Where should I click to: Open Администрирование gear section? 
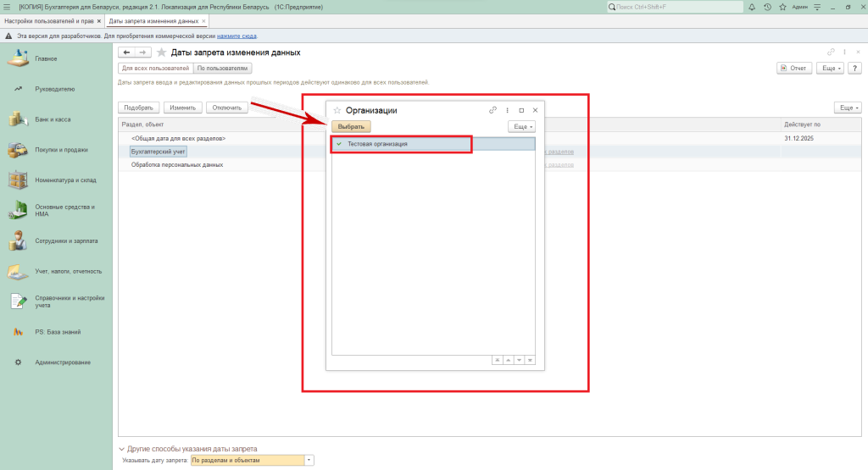[x=63, y=362]
